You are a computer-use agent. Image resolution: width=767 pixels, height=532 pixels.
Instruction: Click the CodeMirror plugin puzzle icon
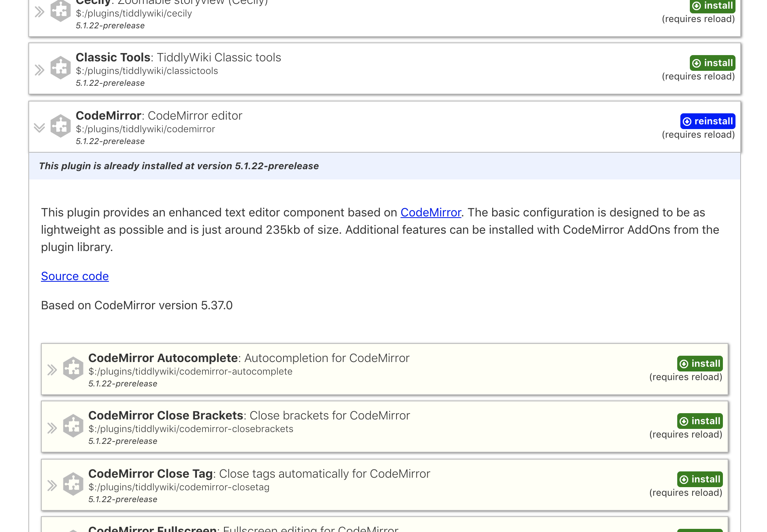tap(60, 126)
